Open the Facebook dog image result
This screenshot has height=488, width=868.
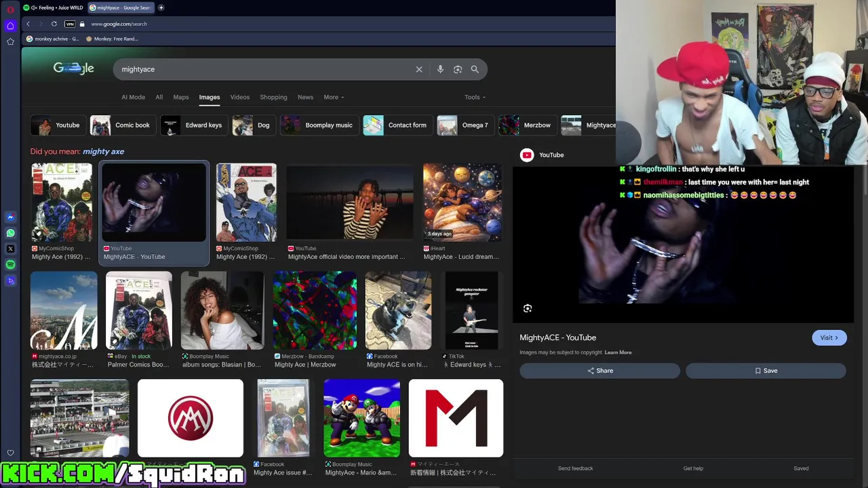tap(398, 310)
